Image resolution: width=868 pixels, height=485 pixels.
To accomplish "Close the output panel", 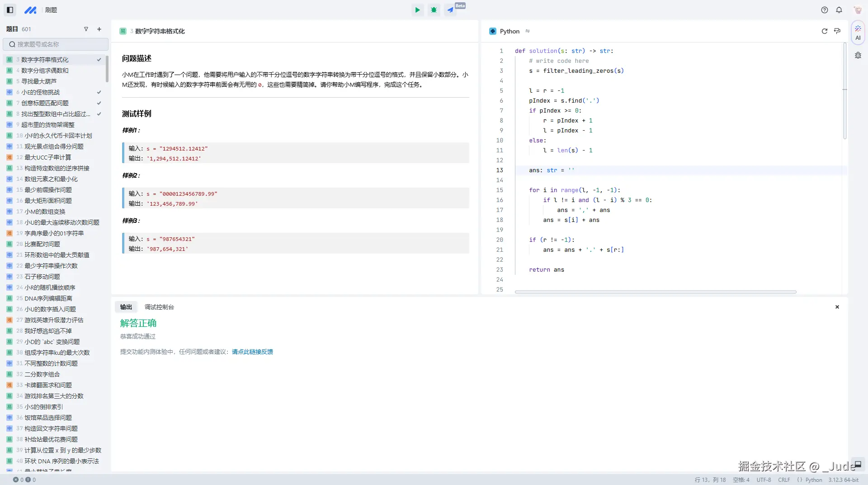I will [x=837, y=307].
